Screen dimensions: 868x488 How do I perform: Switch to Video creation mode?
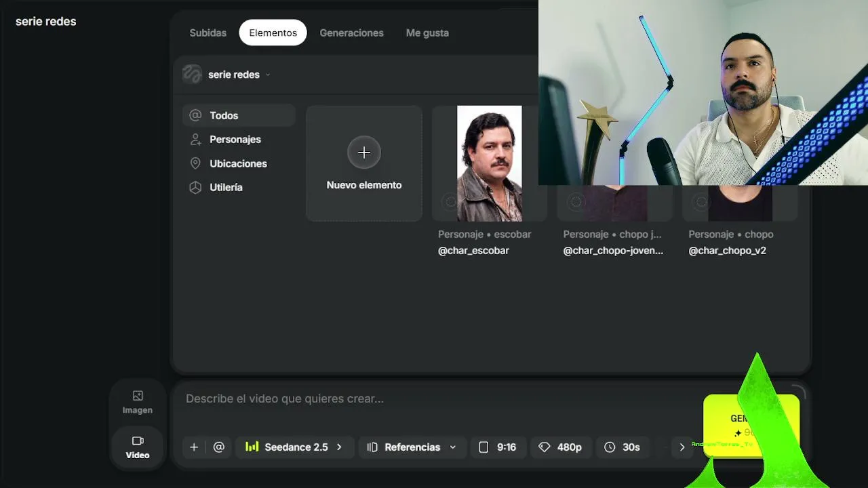pyautogui.click(x=138, y=447)
